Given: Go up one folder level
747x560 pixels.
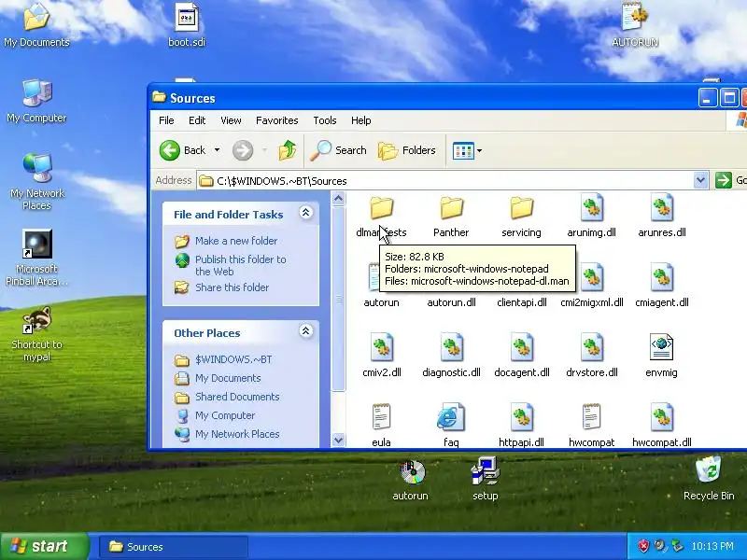Looking at the screenshot, I should [288, 150].
